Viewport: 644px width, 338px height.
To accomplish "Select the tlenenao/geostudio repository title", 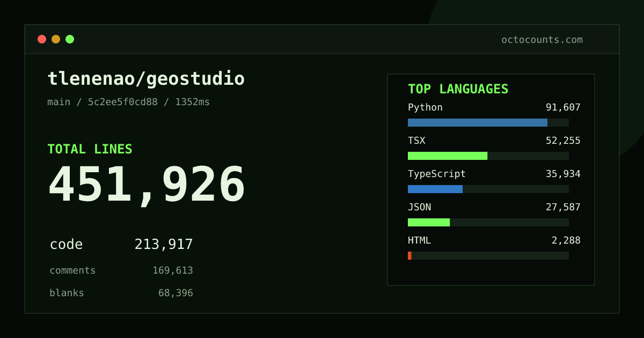I will tap(146, 79).
